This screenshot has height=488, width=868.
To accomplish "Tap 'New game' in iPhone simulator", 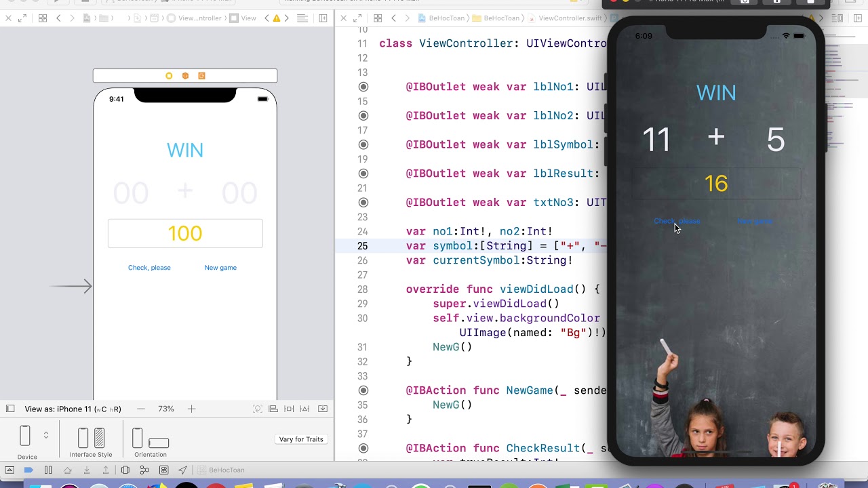I will pos(755,221).
